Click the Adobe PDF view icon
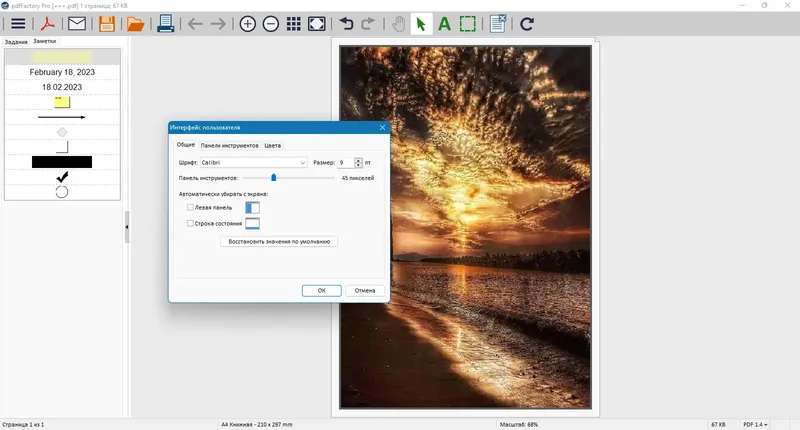The height and width of the screenshot is (430, 800). 47,24
